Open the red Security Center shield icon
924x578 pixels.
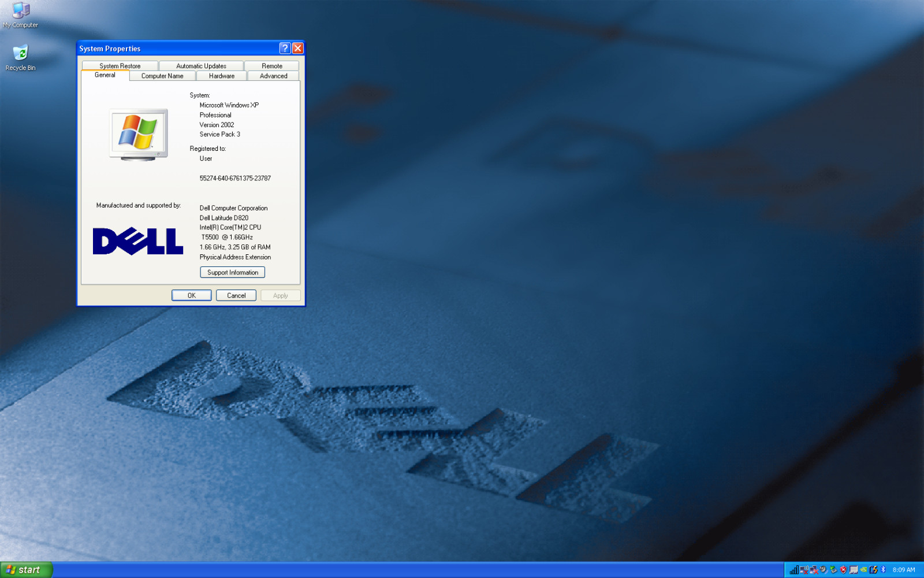coord(843,570)
